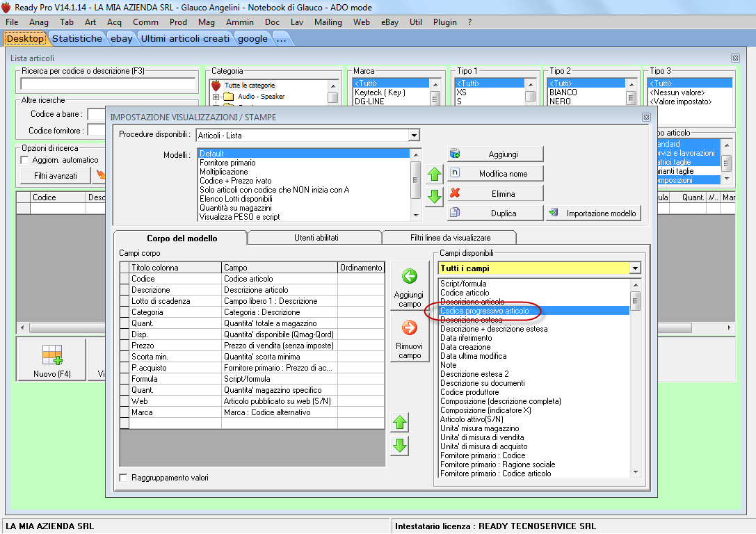
Task: Move field up with green arrow below Rimuovi campo
Action: pos(400,423)
